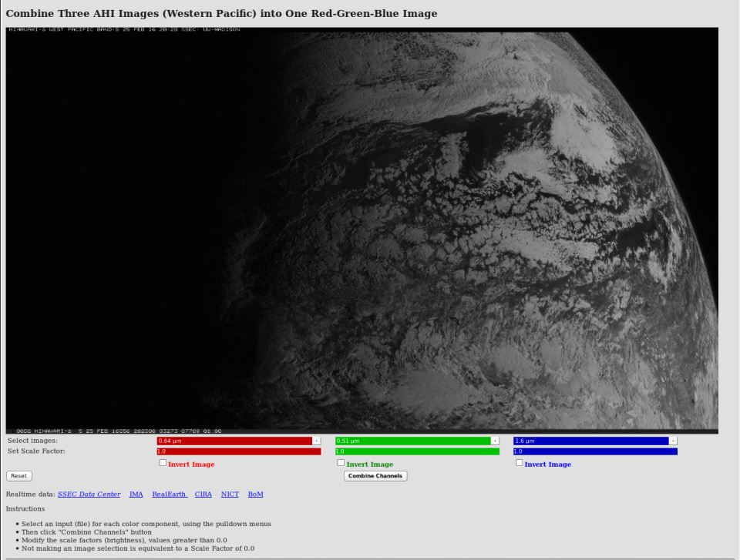Image resolution: width=740 pixels, height=560 pixels.
Task: Click the blue Invert Image label
Action: click(547, 464)
